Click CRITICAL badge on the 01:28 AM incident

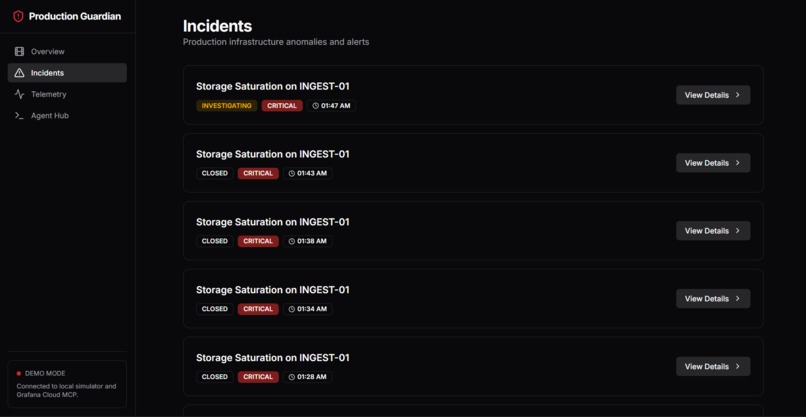[258, 377]
